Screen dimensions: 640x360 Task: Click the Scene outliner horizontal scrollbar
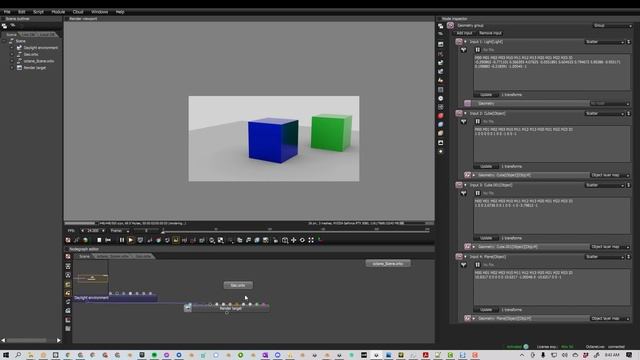point(31,340)
